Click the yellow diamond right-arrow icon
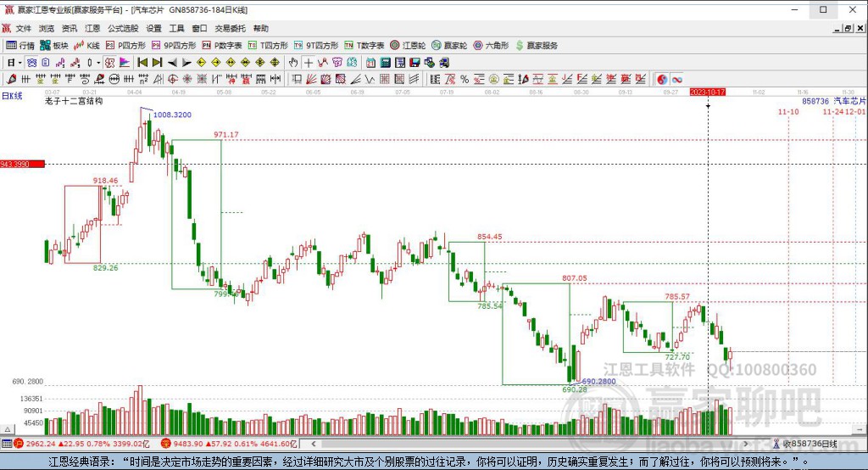This screenshot has height=470, width=868. point(216,63)
